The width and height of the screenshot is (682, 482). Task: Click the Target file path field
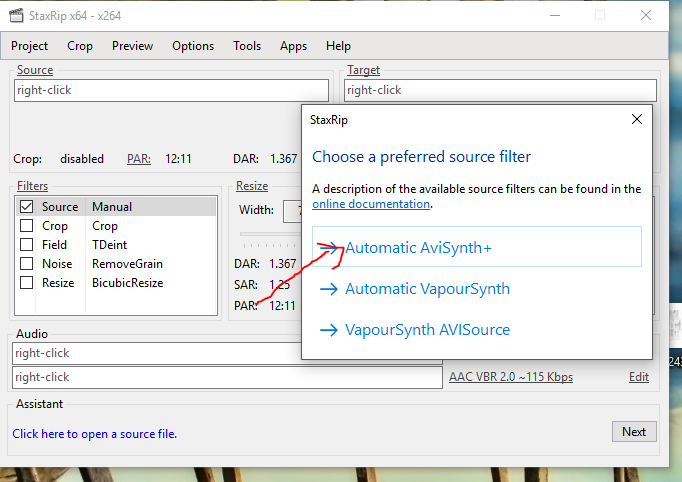point(500,90)
